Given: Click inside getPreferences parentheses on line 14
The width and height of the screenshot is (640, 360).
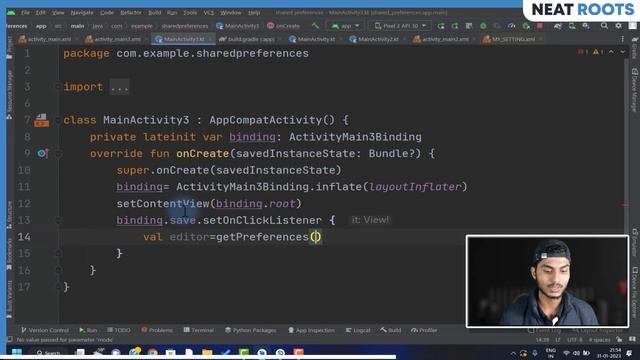Looking at the screenshot, I should point(315,237).
